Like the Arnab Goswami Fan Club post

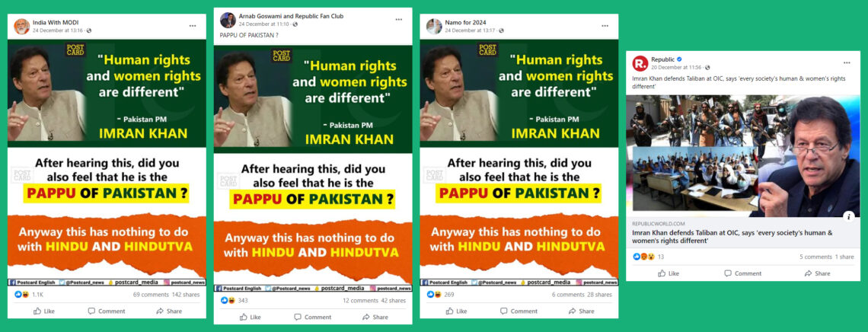point(250,317)
